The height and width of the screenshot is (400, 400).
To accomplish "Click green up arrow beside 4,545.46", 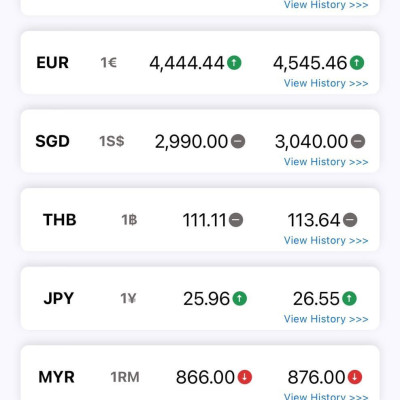I will pyautogui.click(x=357, y=63).
